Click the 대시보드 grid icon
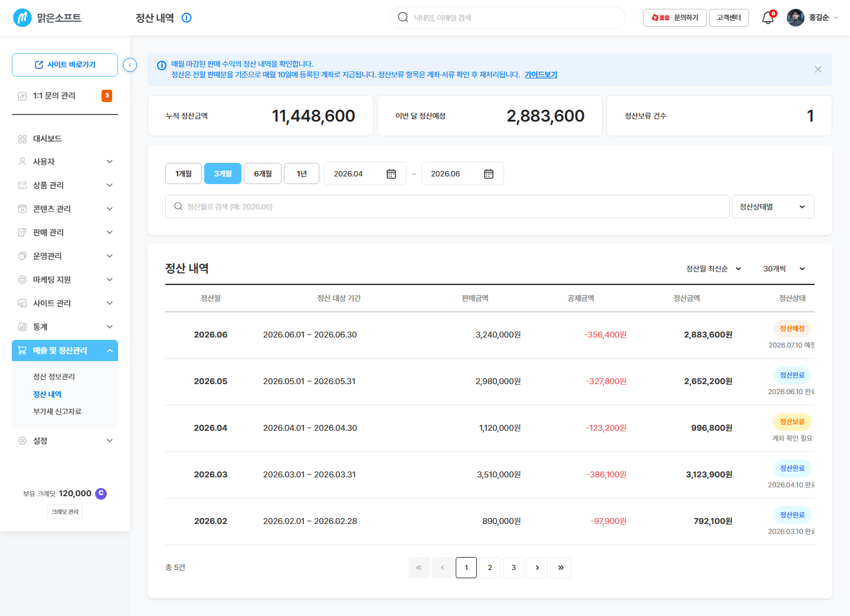850x616 pixels. point(22,139)
